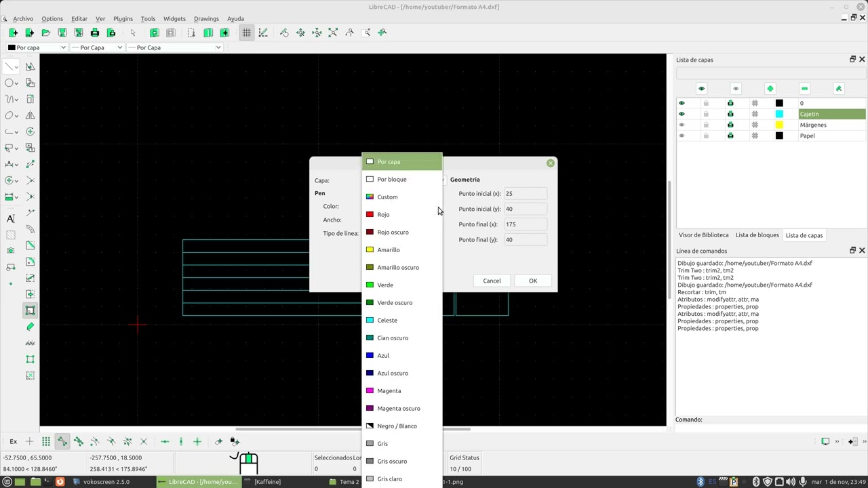Click the Zoom auto icon
Viewport: 868px width, 488px height.
(333, 33)
